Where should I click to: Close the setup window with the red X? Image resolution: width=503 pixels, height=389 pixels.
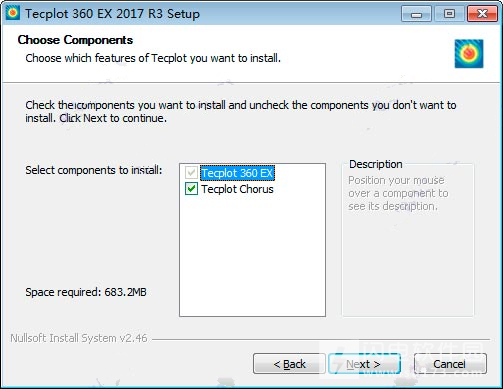482,14
